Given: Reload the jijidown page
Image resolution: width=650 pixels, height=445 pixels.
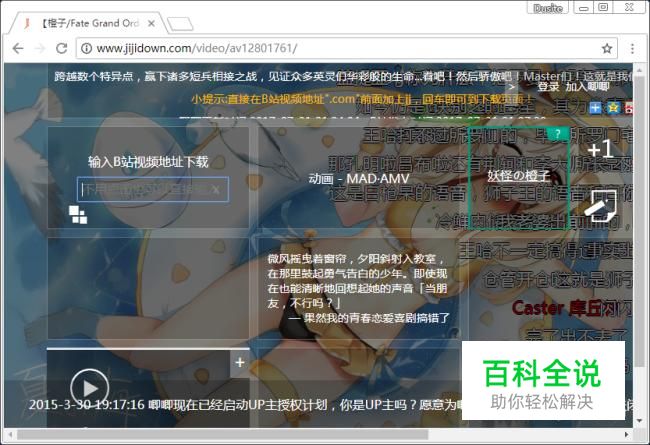Looking at the screenshot, I should tap(62, 49).
